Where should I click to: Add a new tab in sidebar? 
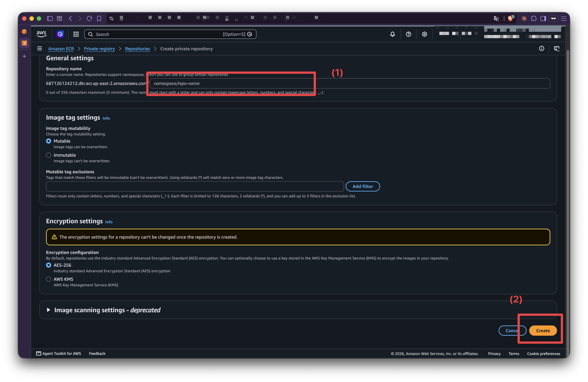click(x=24, y=56)
